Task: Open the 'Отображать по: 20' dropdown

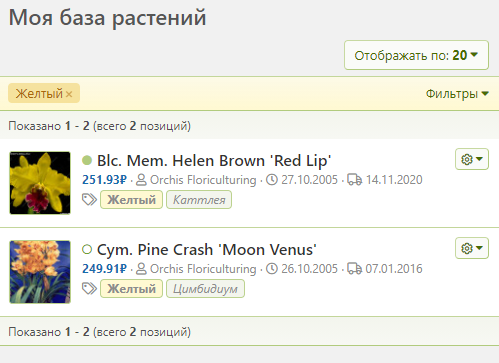Action: pyautogui.click(x=416, y=55)
